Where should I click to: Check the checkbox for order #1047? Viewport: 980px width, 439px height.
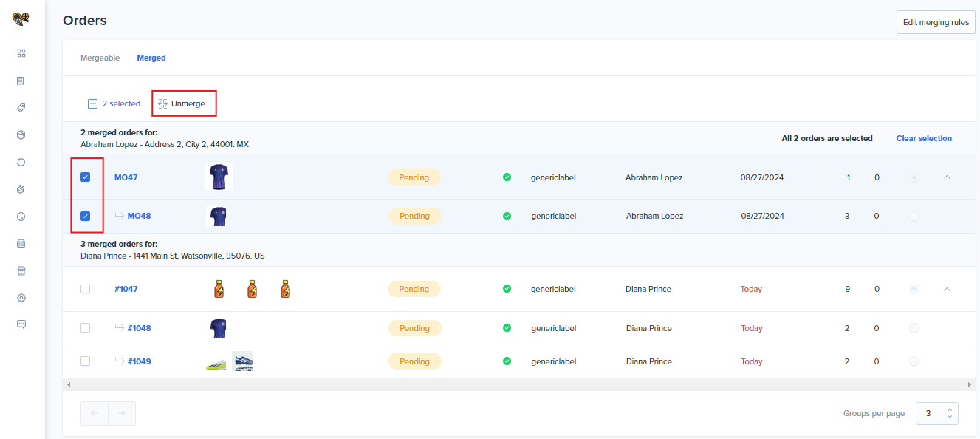[x=85, y=289]
